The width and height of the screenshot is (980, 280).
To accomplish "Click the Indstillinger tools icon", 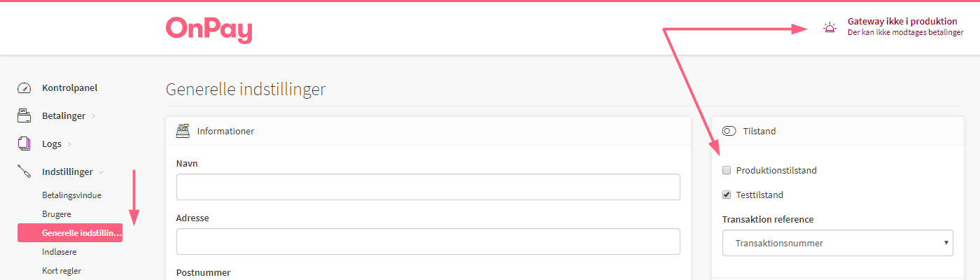I will point(24,171).
